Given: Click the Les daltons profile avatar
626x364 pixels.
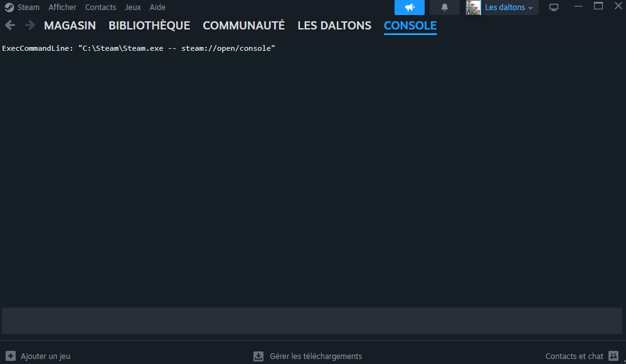Looking at the screenshot, I should 473,8.
